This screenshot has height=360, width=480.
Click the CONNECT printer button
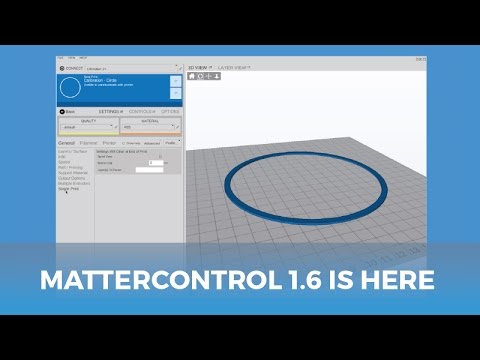(71, 68)
